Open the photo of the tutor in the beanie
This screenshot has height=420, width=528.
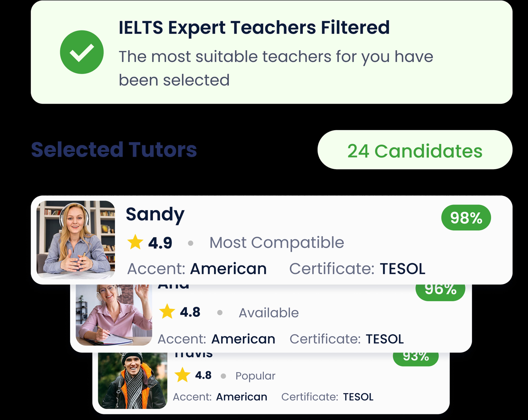click(133, 381)
